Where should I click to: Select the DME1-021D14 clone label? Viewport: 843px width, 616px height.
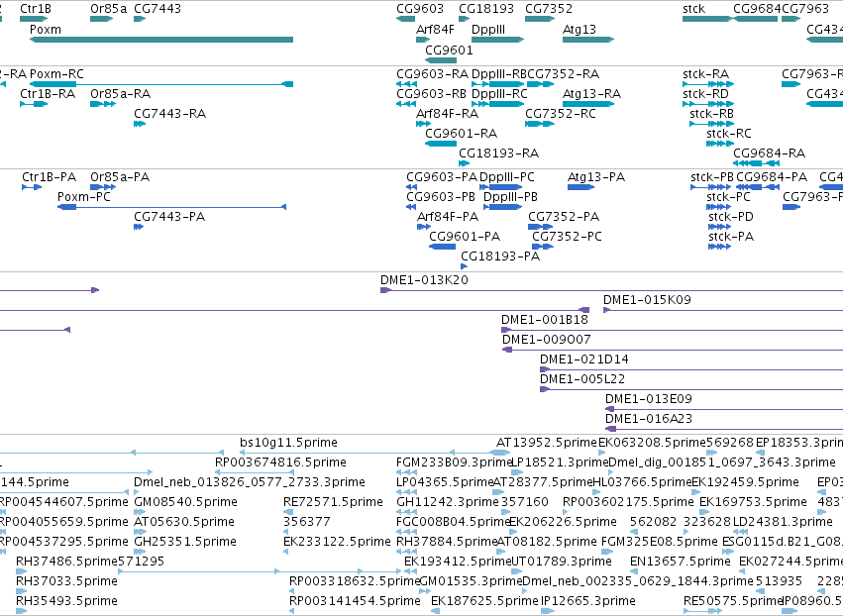583,360
